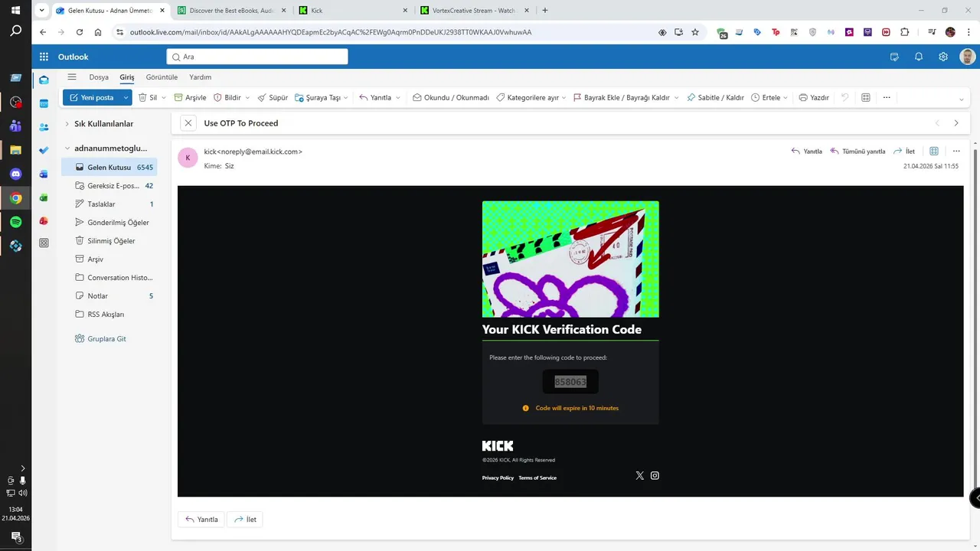Click the Ara search field
Image resolution: width=980 pixels, height=551 pixels.
[x=257, y=57]
